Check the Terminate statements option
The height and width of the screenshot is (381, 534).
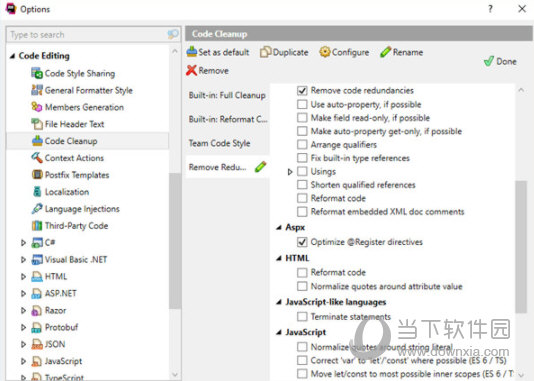point(302,317)
